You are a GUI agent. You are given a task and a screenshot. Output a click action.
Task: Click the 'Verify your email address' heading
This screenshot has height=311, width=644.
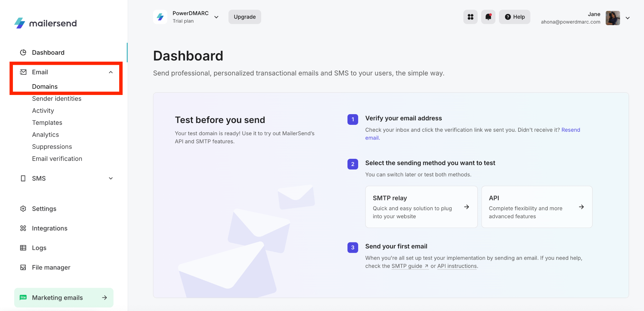click(403, 118)
